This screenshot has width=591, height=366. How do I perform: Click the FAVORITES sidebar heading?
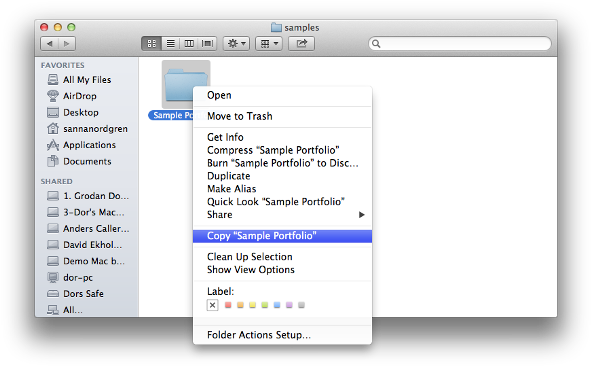(x=63, y=65)
